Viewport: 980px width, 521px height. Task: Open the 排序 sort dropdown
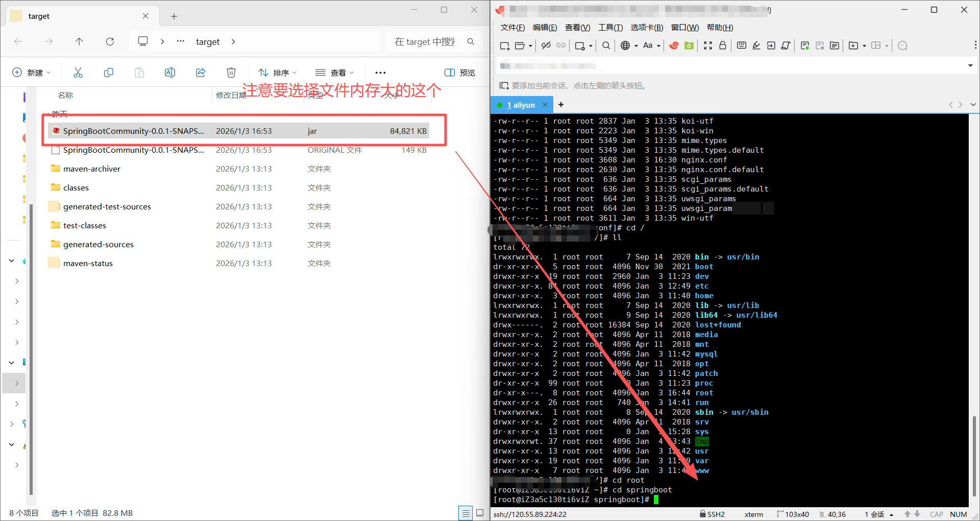[277, 73]
